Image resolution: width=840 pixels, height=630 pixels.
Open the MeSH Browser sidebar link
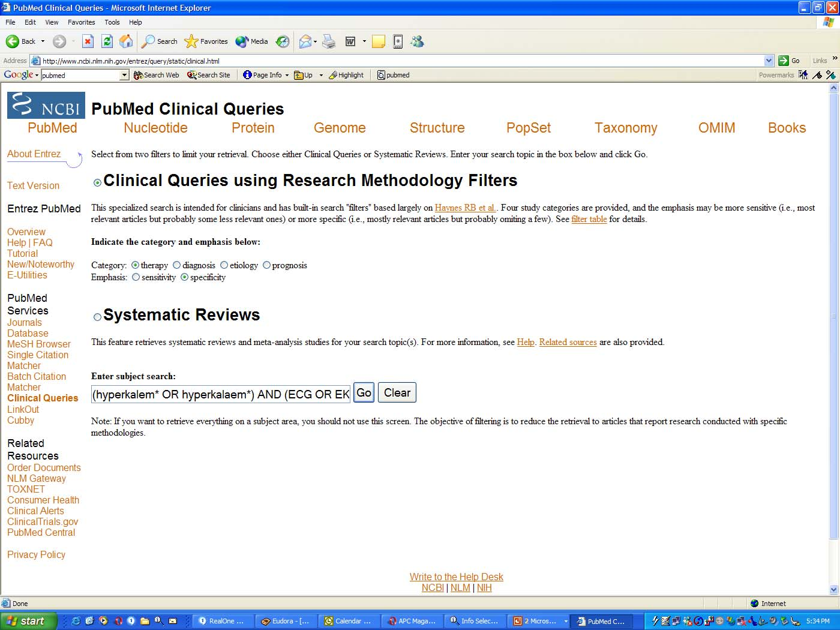click(39, 344)
